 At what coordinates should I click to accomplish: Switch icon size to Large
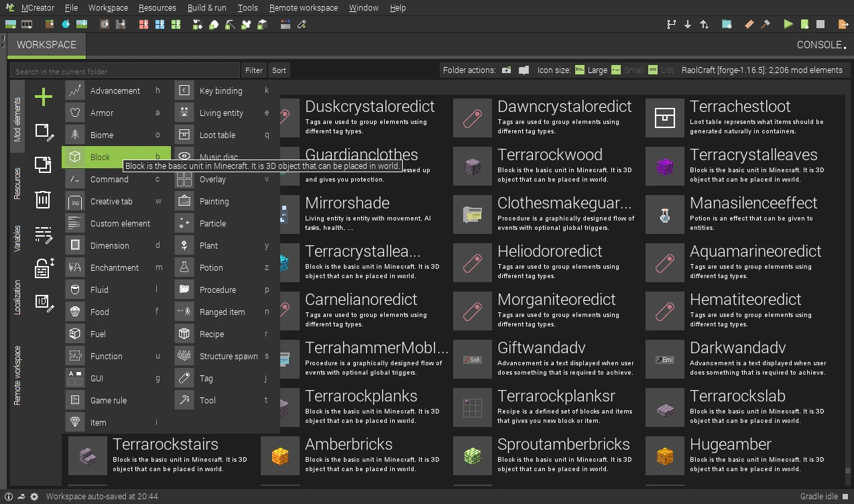tap(591, 70)
